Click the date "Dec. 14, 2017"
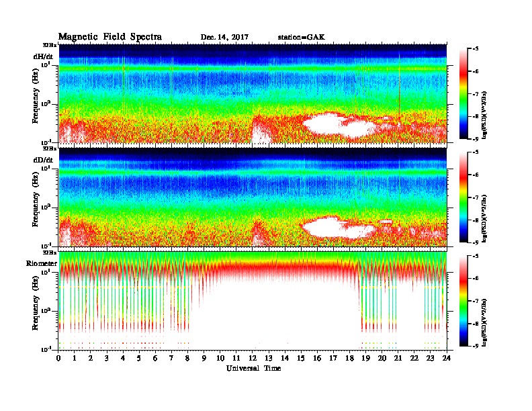Viewport: 532px width, 411px height. (x=224, y=38)
